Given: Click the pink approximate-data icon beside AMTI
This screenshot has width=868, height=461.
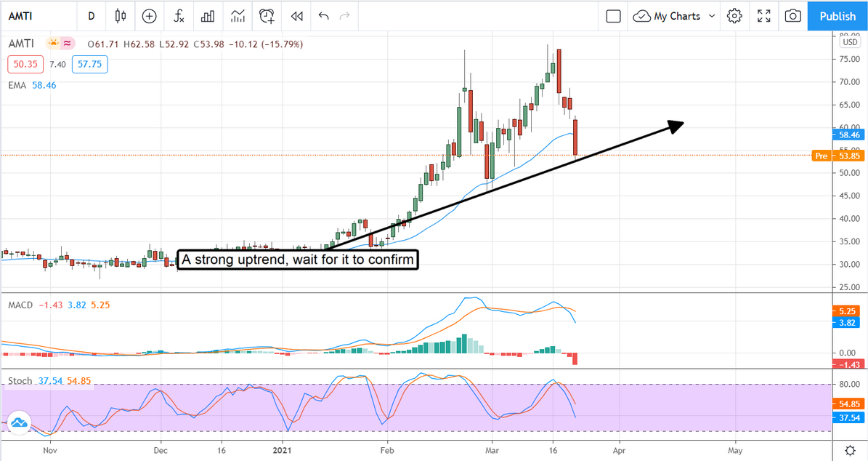Looking at the screenshot, I should 68,43.
